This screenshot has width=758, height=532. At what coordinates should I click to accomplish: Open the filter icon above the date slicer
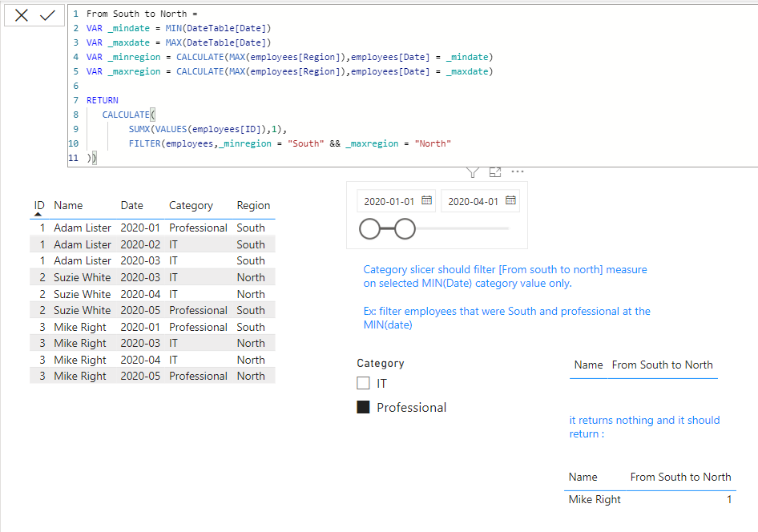coord(472,172)
